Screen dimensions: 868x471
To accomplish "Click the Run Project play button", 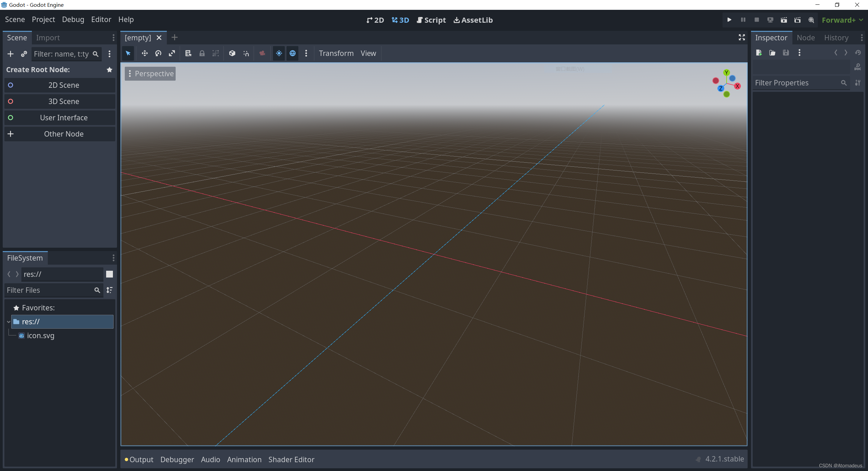I will (x=729, y=20).
